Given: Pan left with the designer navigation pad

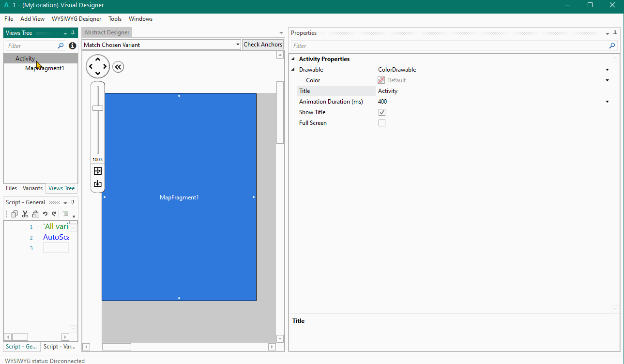Looking at the screenshot, I should click(x=91, y=66).
